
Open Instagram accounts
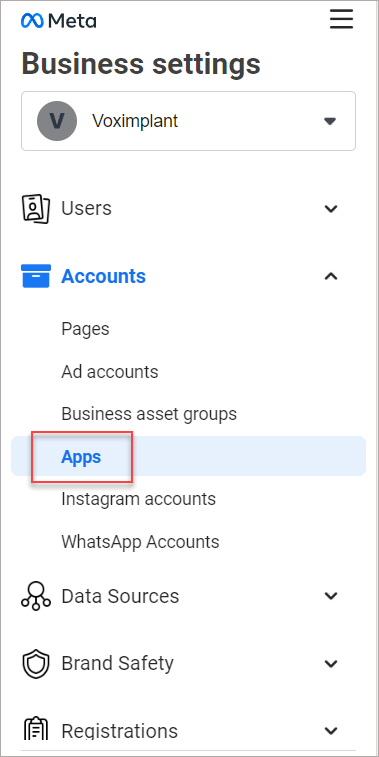pos(139,499)
